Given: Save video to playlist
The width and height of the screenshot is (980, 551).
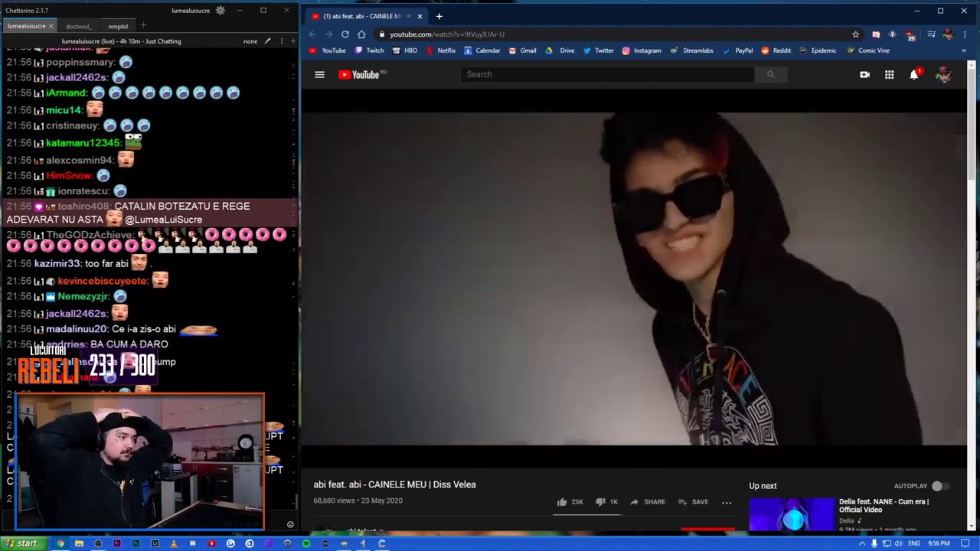Looking at the screenshot, I should pos(693,502).
